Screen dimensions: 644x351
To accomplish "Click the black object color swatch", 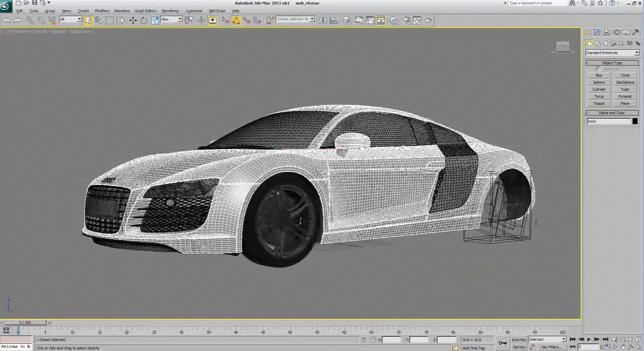I will click(635, 122).
